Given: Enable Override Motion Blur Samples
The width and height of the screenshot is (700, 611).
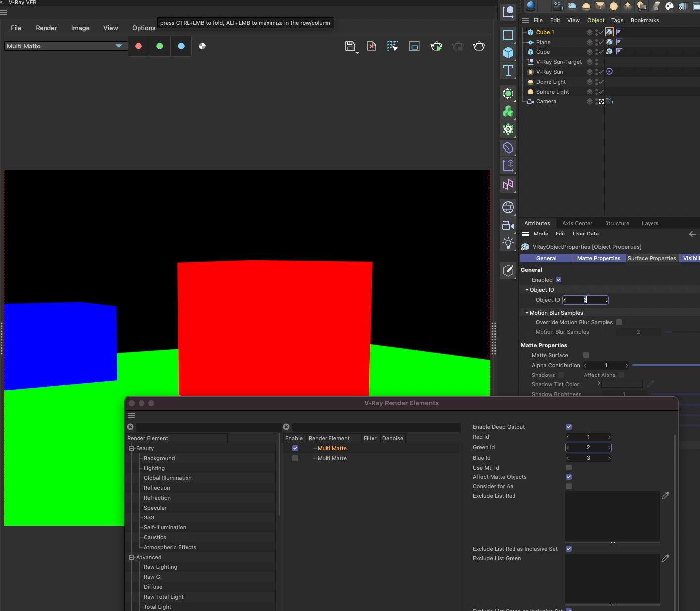Looking at the screenshot, I should pos(619,322).
